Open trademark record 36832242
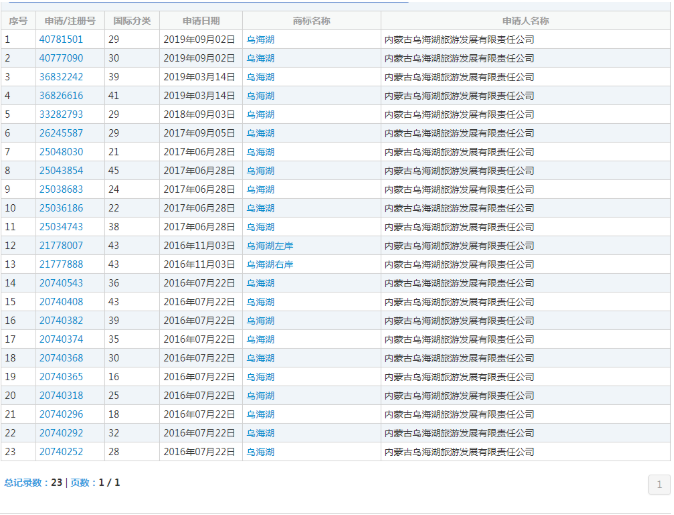This screenshot has width=674, height=515. point(61,77)
